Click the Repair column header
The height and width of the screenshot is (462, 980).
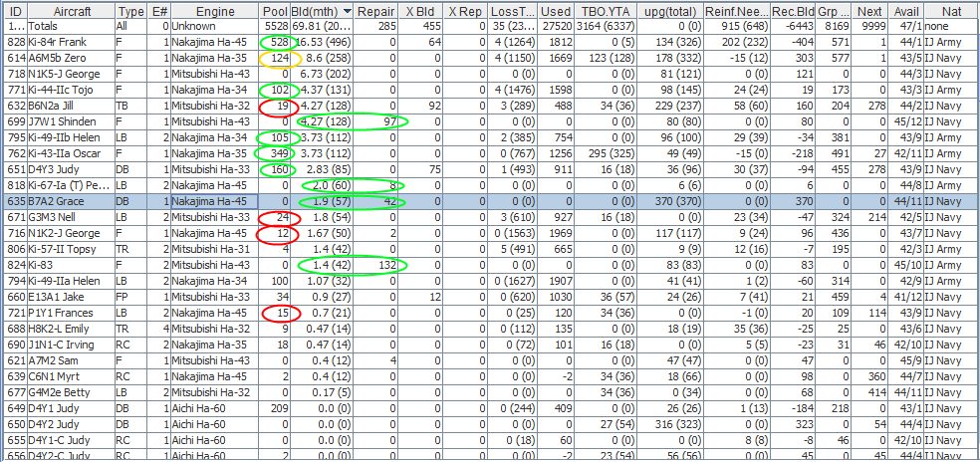click(376, 11)
